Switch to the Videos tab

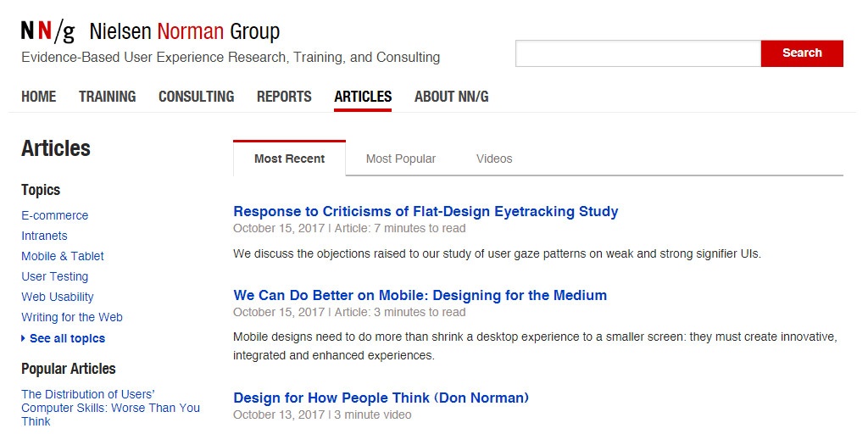click(x=494, y=159)
